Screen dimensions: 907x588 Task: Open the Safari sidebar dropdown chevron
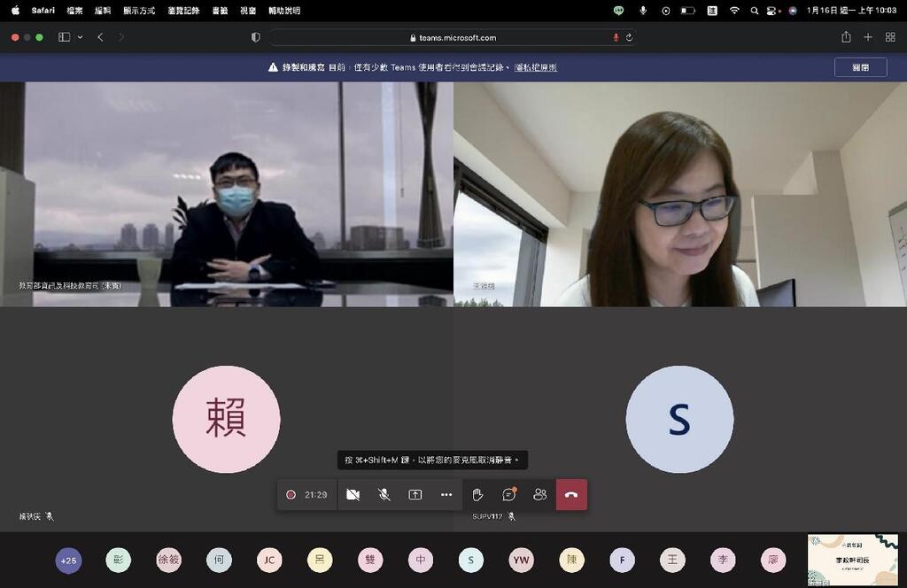click(x=81, y=37)
